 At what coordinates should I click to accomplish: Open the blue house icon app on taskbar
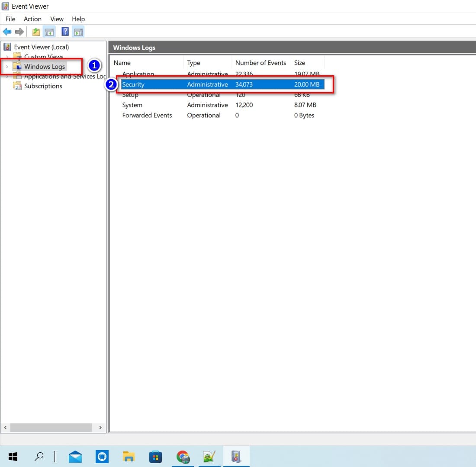pyautogui.click(x=102, y=456)
